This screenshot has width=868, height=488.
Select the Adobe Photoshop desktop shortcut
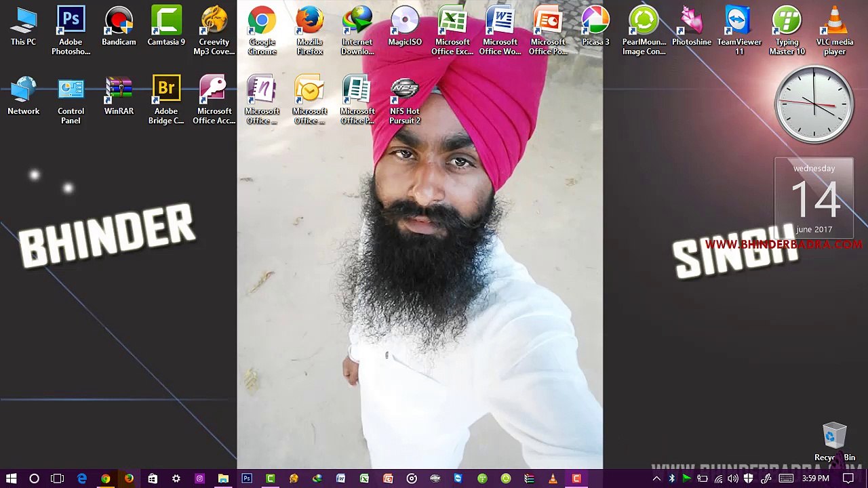(x=71, y=31)
